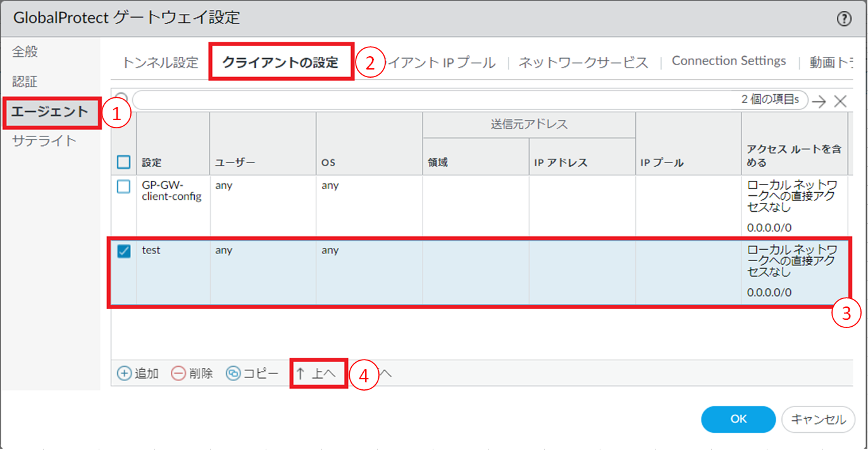Click the search arrow icon

pos(819,101)
